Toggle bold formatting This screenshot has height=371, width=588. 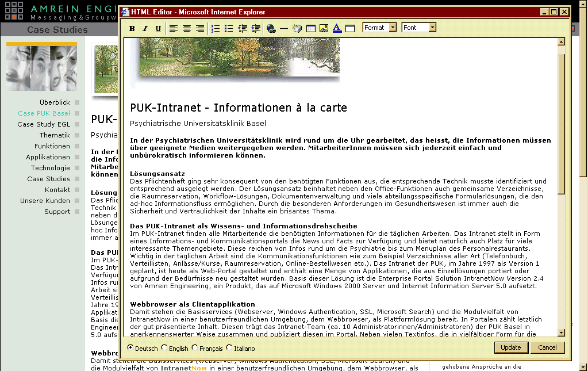point(132,29)
